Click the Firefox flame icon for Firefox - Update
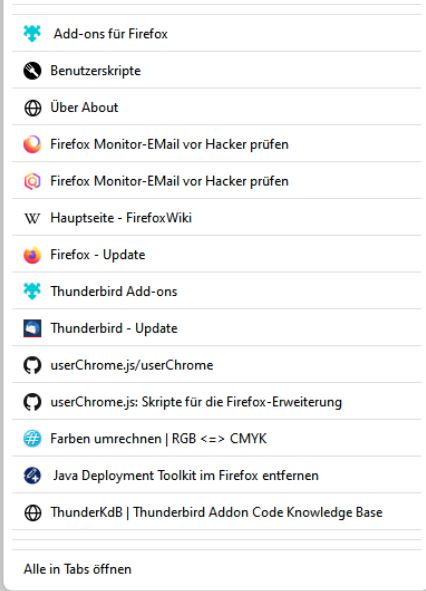 pyautogui.click(x=32, y=255)
